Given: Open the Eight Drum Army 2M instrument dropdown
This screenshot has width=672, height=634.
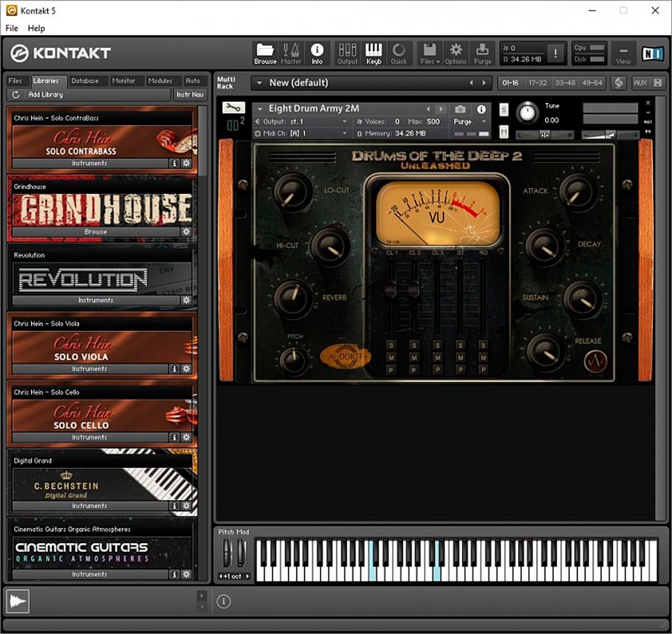Looking at the screenshot, I should click(x=260, y=109).
